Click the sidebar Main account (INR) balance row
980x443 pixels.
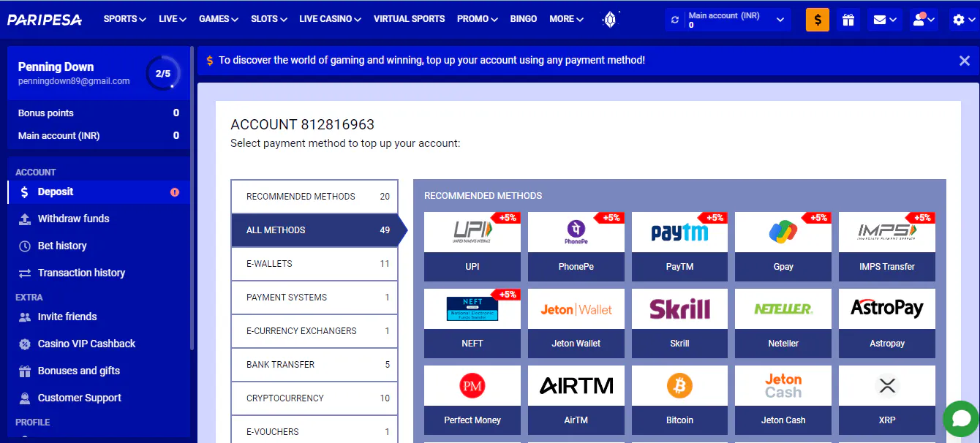(x=98, y=135)
